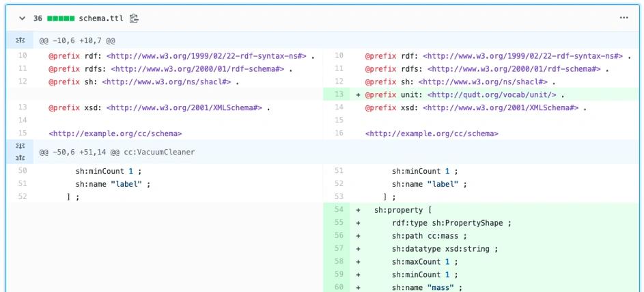Click the green diffstat squares
This screenshot has height=292, width=644.
(x=61, y=18)
